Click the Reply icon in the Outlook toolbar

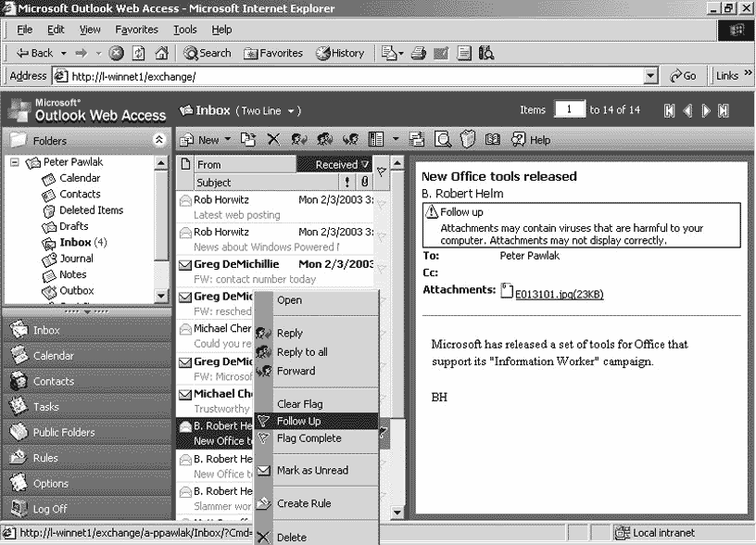[x=299, y=139]
